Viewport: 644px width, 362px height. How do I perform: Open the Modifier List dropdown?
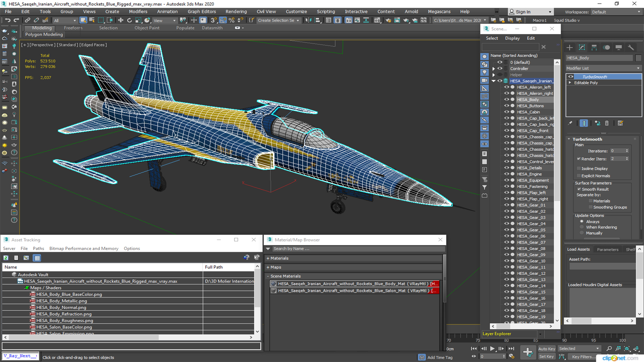[603, 68]
